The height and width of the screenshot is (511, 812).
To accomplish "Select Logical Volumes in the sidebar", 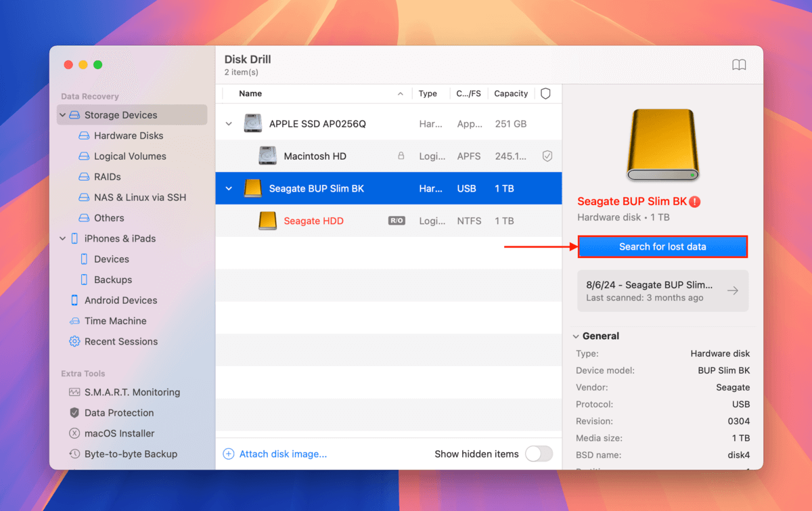I will pos(130,156).
